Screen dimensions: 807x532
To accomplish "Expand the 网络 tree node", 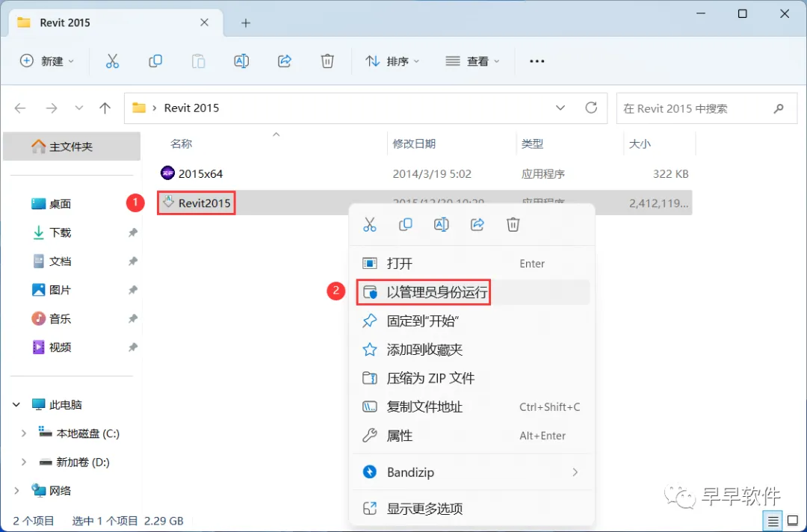I will pos(16,491).
